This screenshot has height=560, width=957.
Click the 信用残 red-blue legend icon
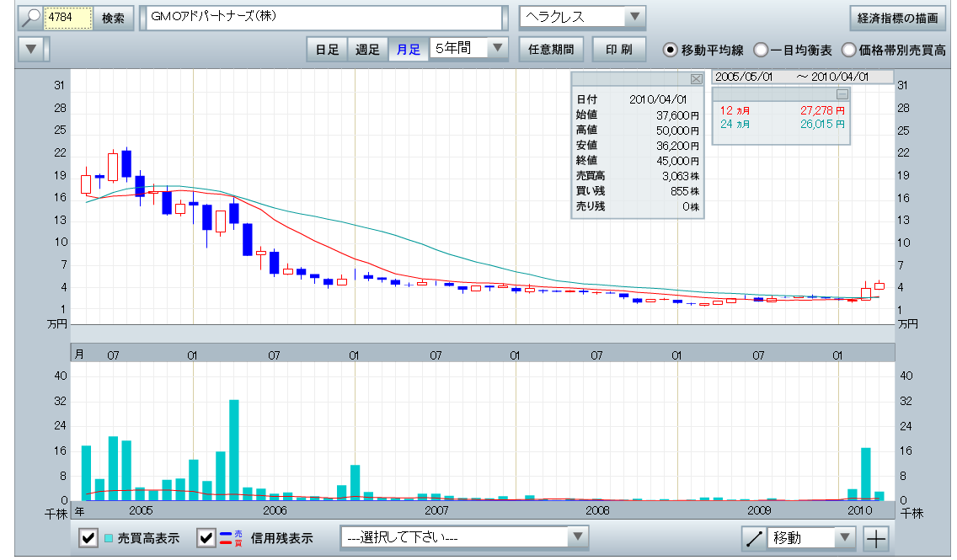click(x=225, y=538)
